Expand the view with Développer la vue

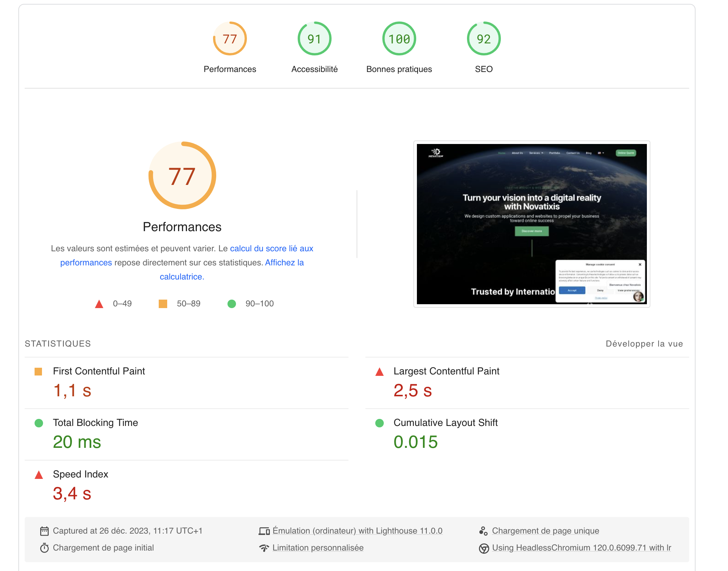[644, 344]
